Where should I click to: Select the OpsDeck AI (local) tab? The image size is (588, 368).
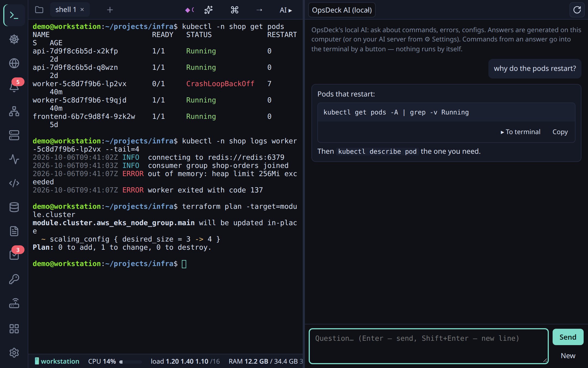pos(342,10)
